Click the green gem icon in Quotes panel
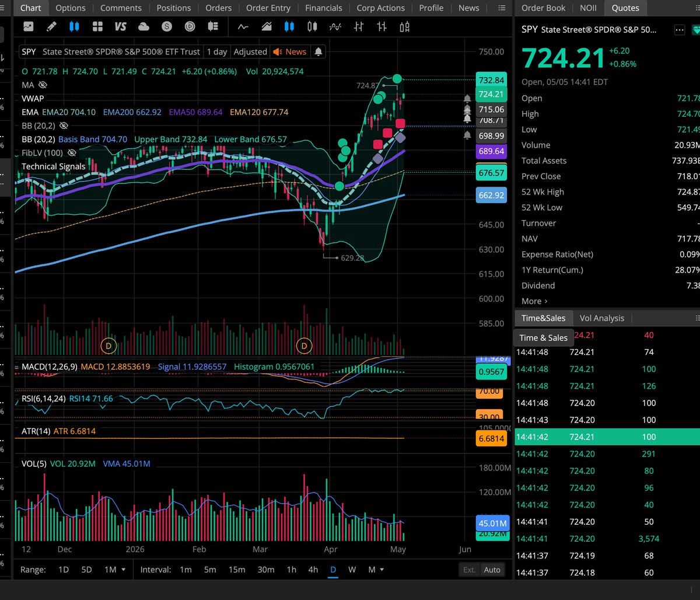 coord(696,30)
